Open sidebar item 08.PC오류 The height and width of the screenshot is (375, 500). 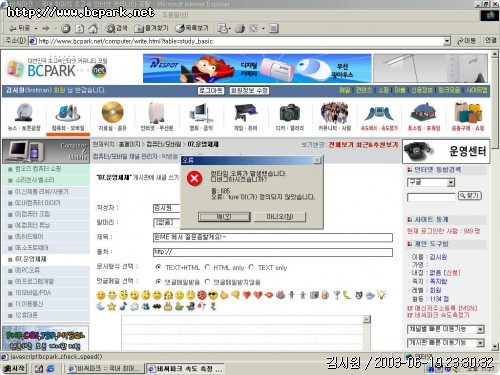pos(27,270)
